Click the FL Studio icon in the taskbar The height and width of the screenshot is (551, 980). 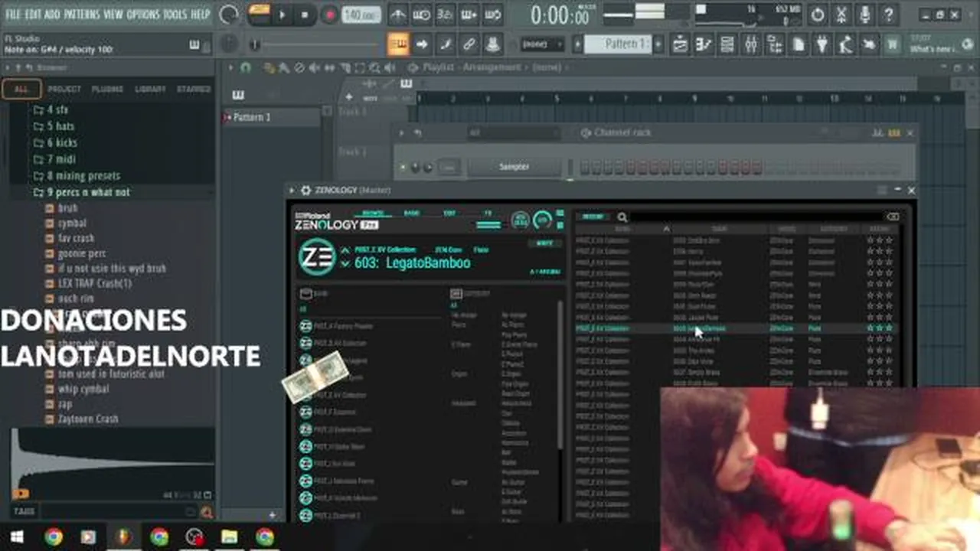point(123,536)
